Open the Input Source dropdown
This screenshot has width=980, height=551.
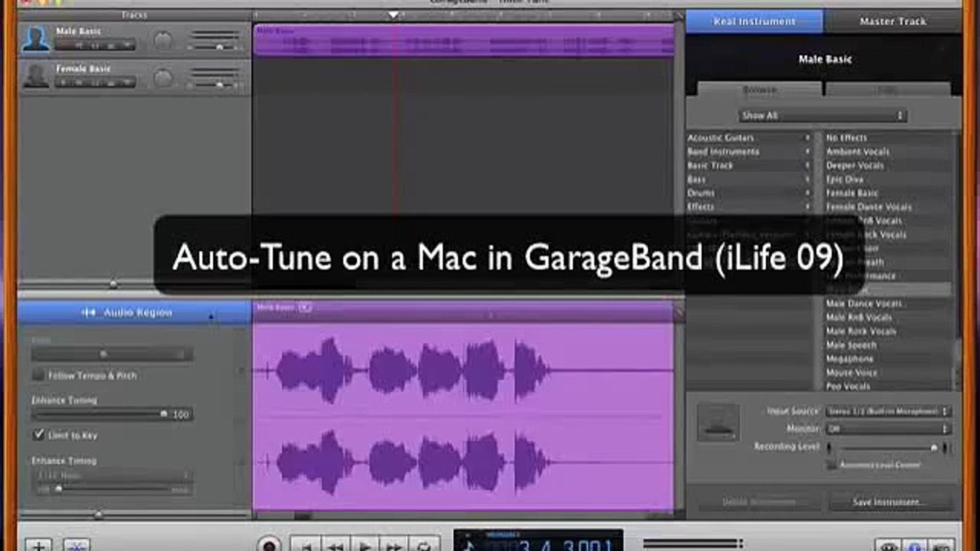coord(887,411)
